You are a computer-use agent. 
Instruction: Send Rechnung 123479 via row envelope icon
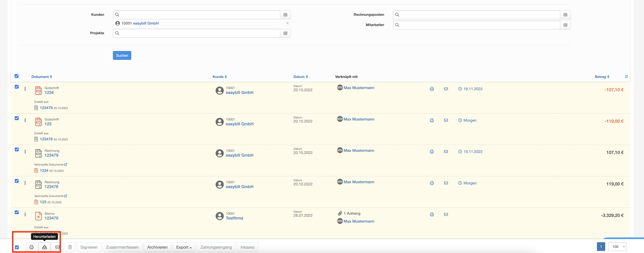(x=446, y=152)
